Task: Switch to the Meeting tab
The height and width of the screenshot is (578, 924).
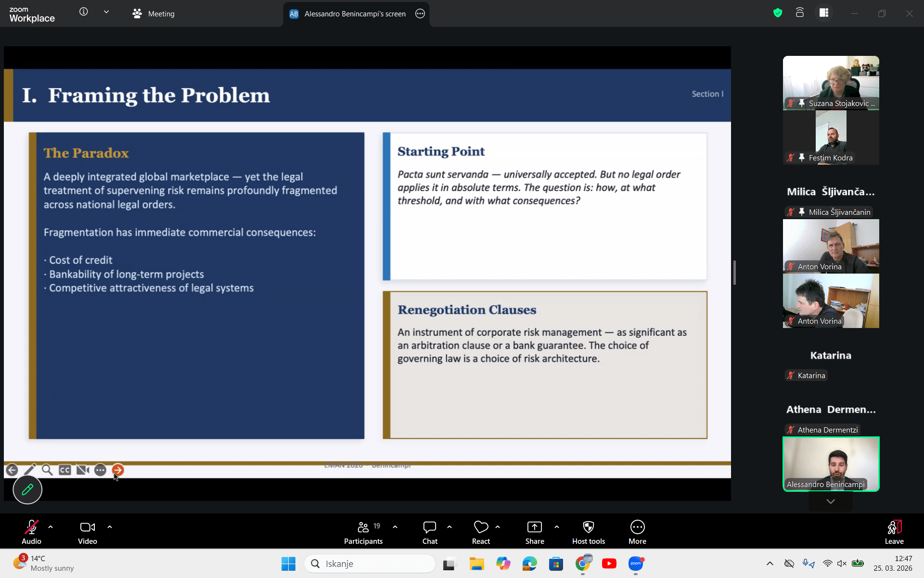Action: point(154,14)
